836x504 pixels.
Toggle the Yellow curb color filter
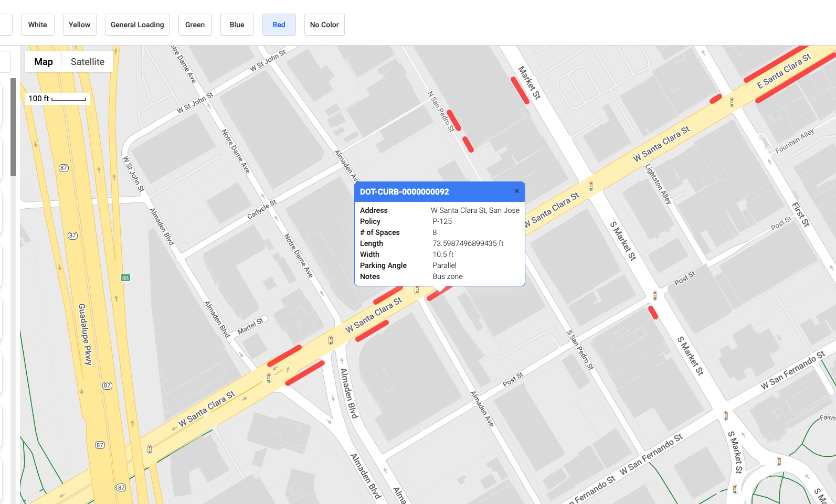click(80, 25)
